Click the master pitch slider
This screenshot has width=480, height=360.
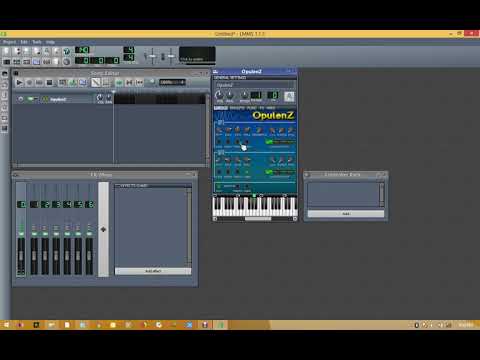tap(170, 56)
